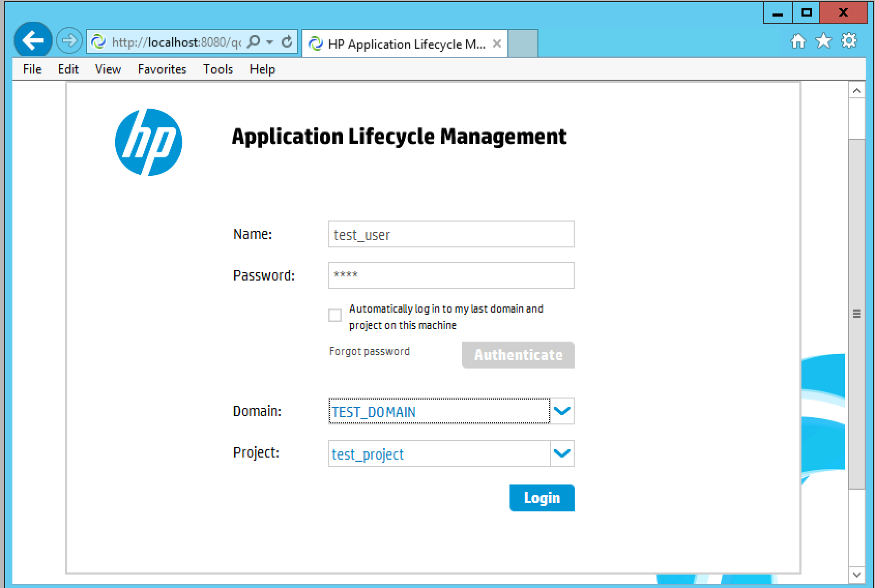Image resolution: width=875 pixels, height=588 pixels.
Task: Click the Name field containing test_user
Action: pyautogui.click(x=451, y=234)
